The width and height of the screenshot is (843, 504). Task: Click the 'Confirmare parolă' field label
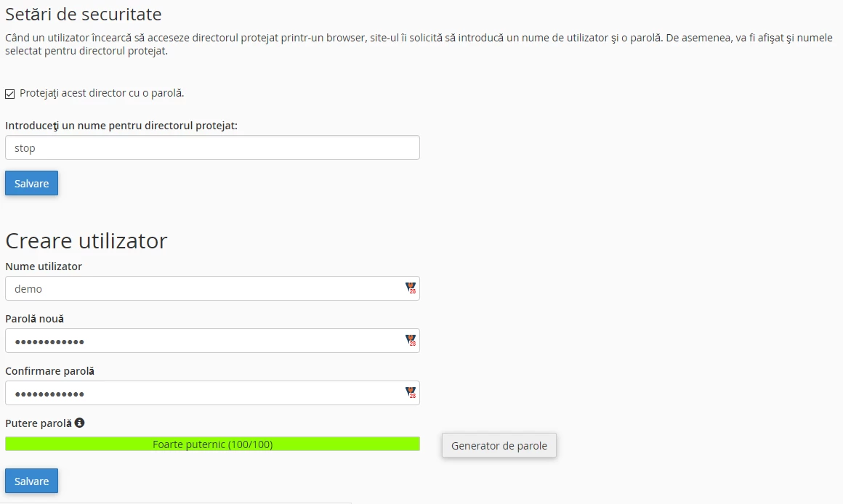pyautogui.click(x=49, y=371)
